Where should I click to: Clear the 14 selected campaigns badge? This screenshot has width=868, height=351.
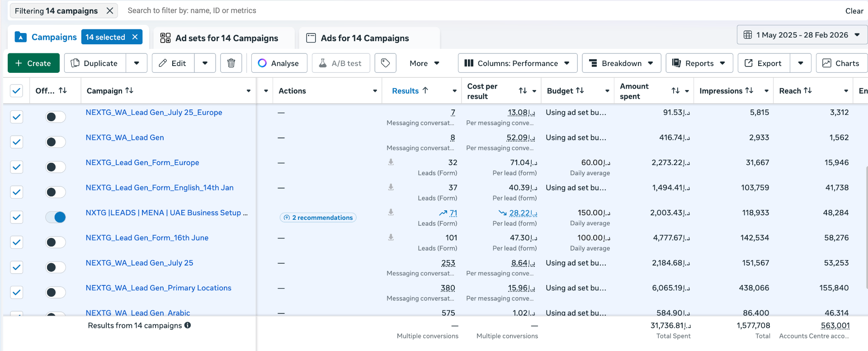click(135, 37)
